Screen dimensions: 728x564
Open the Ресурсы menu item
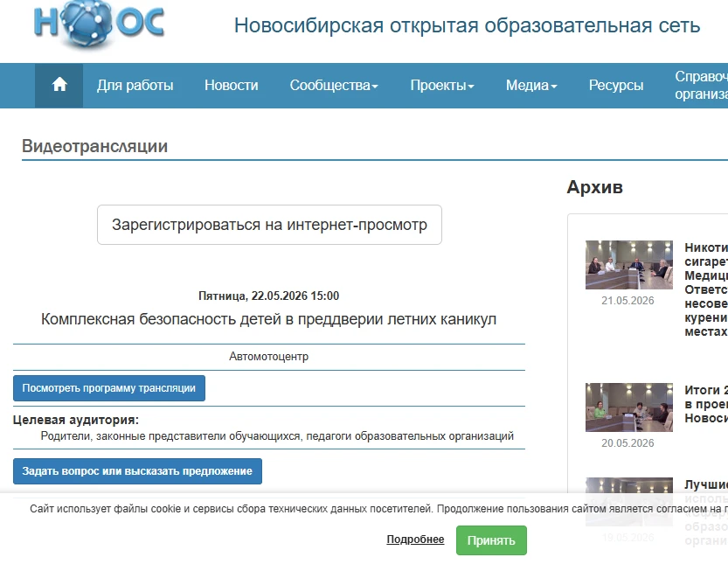[x=616, y=86]
